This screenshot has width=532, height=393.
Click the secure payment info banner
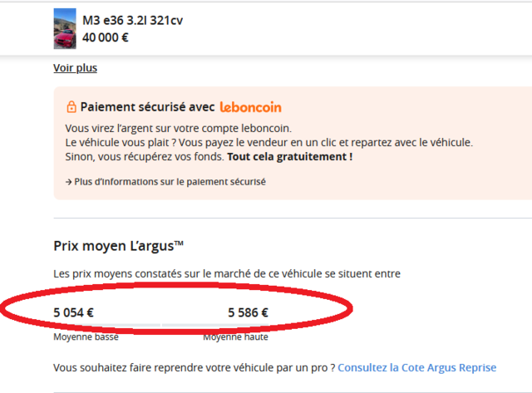293,143
